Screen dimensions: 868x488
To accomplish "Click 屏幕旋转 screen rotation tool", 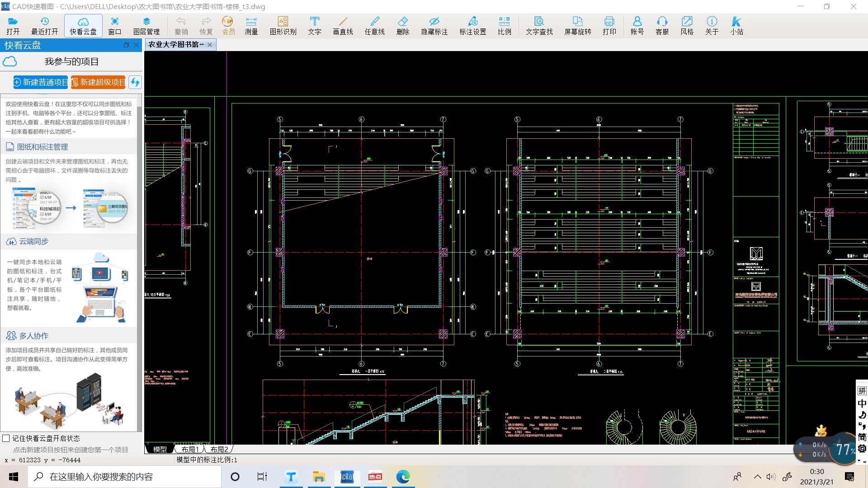I will click(x=578, y=26).
